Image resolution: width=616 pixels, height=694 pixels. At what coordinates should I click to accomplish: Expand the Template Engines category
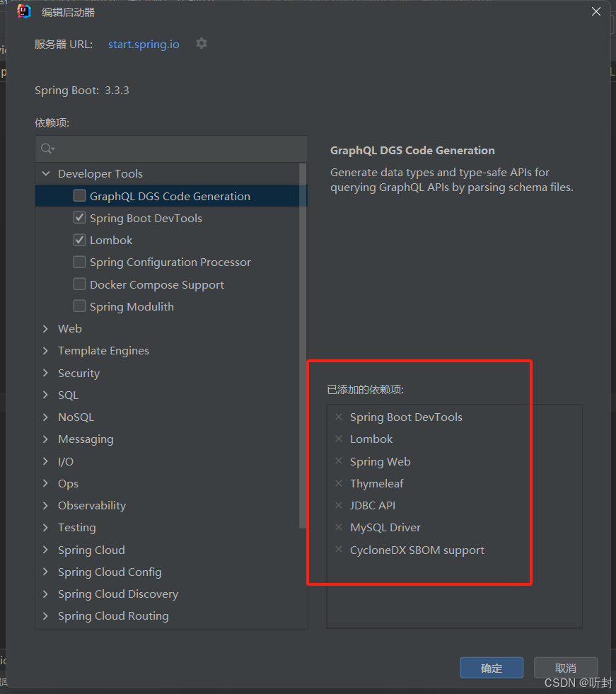45,351
